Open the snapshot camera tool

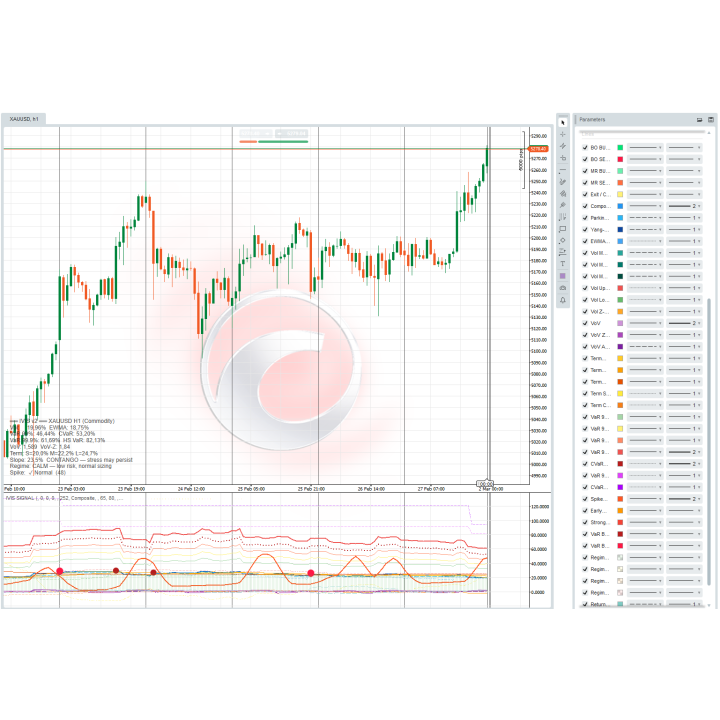562,288
